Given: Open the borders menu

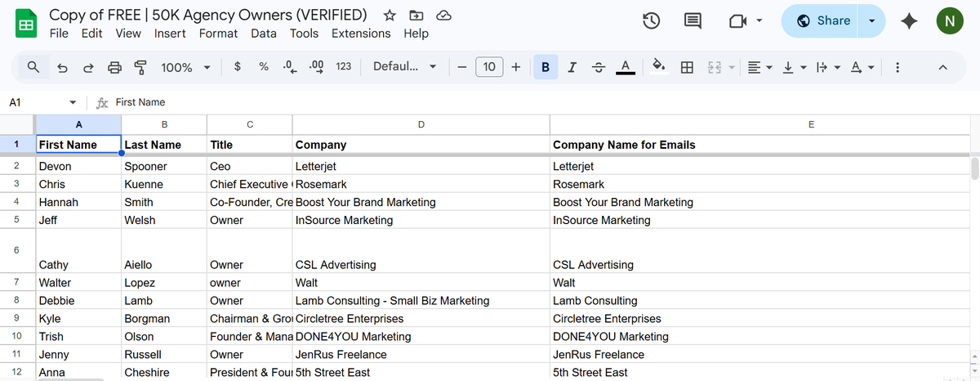Looking at the screenshot, I should (x=688, y=67).
